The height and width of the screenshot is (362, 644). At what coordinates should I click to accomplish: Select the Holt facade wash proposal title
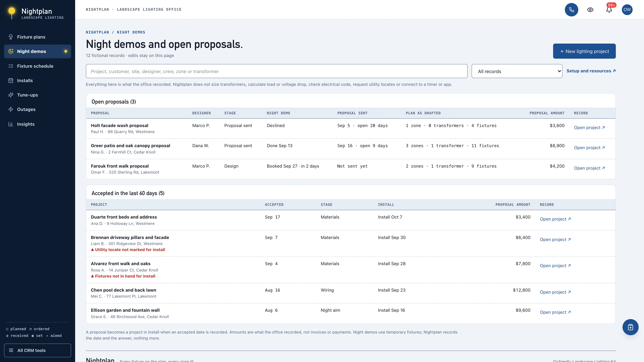[120, 125]
